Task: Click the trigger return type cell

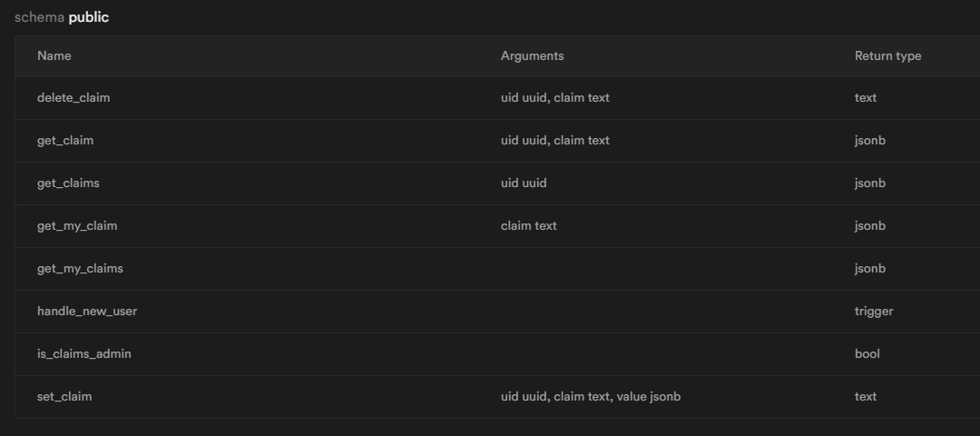Action: (874, 312)
